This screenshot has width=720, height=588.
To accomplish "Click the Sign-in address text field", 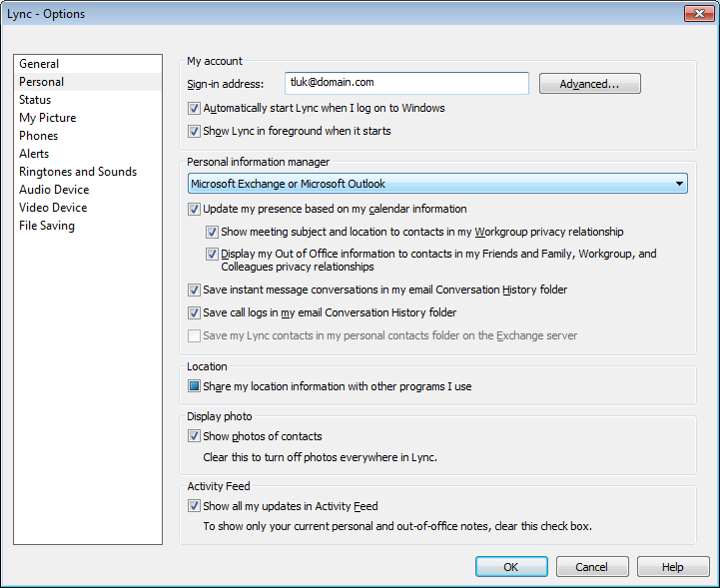I will [x=406, y=83].
